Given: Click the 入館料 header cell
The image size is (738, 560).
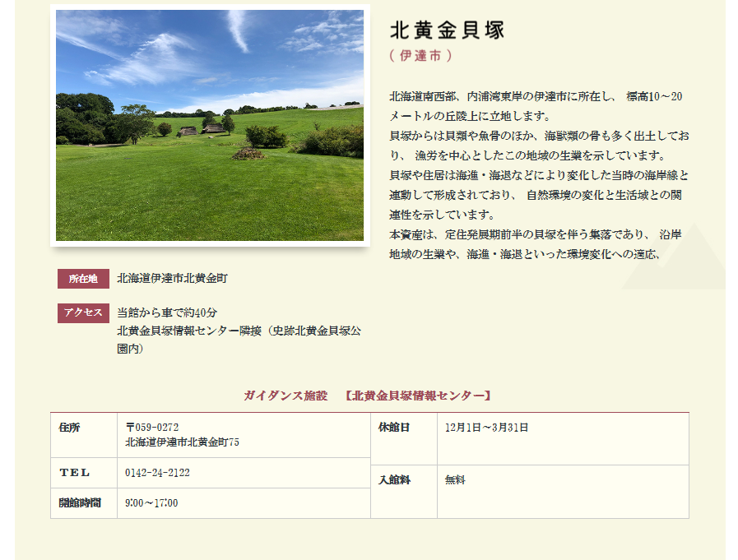Looking at the screenshot, I should [x=404, y=492].
